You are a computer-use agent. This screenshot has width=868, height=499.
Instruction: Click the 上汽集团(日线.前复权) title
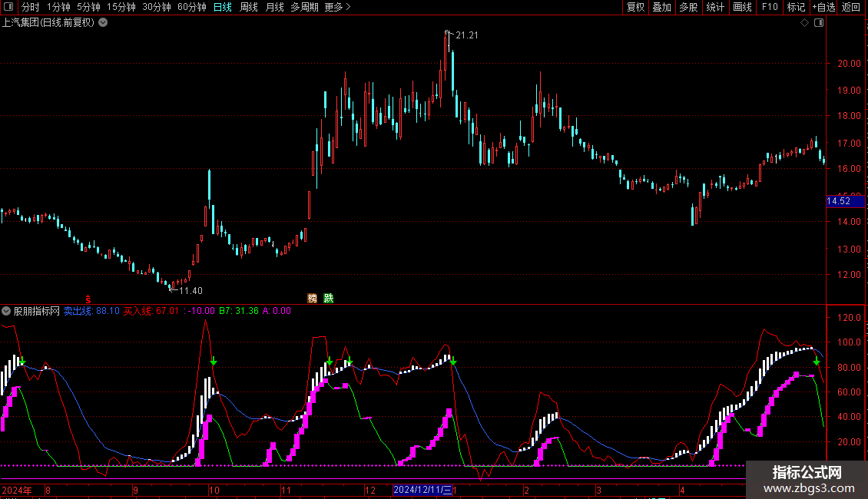pyautogui.click(x=48, y=23)
